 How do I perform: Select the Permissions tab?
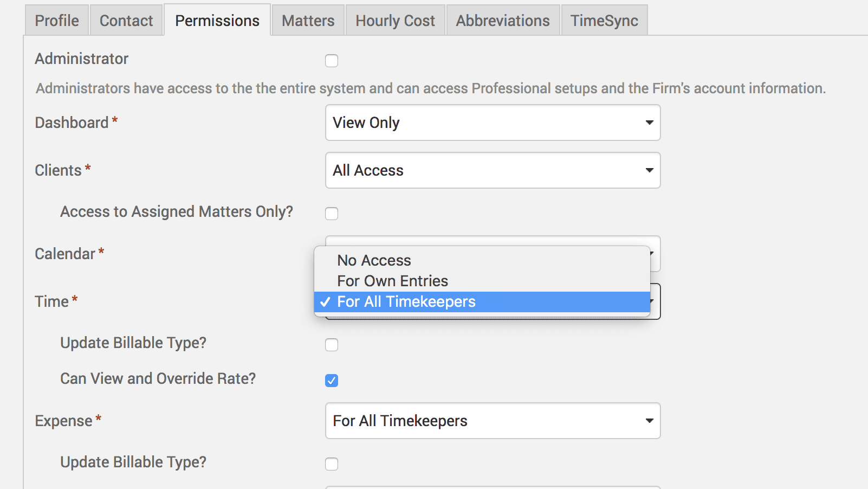pos(217,21)
